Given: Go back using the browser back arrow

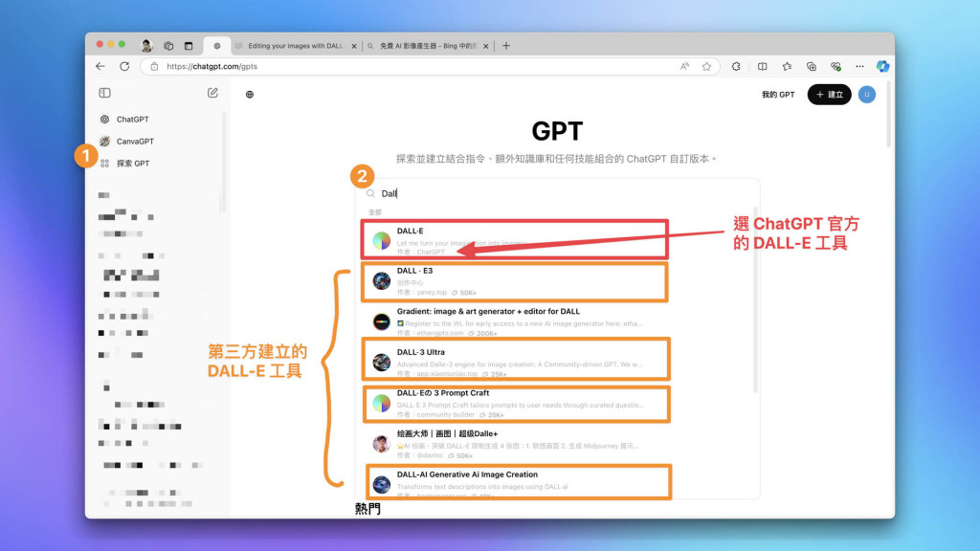Looking at the screenshot, I should click(100, 66).
